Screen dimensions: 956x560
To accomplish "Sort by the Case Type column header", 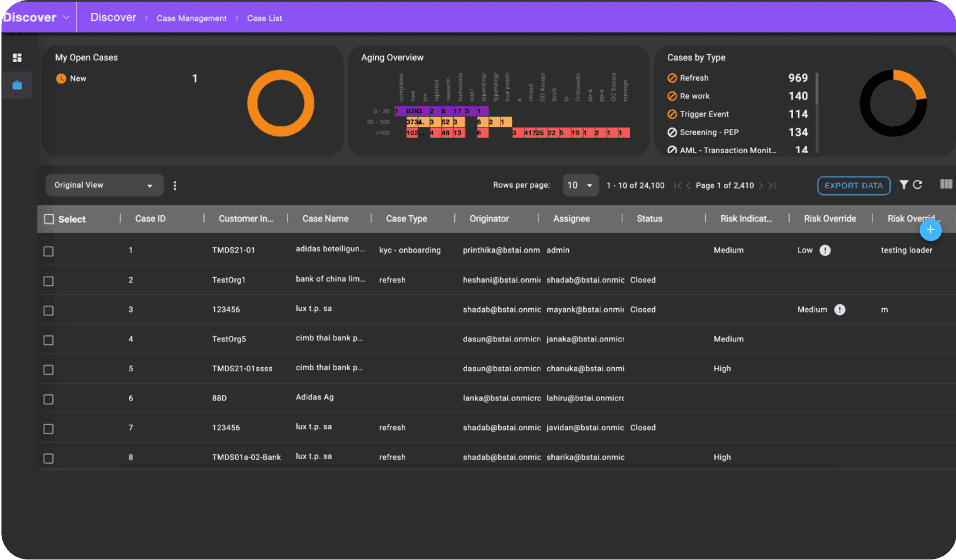I will click(x=406, y=219).
